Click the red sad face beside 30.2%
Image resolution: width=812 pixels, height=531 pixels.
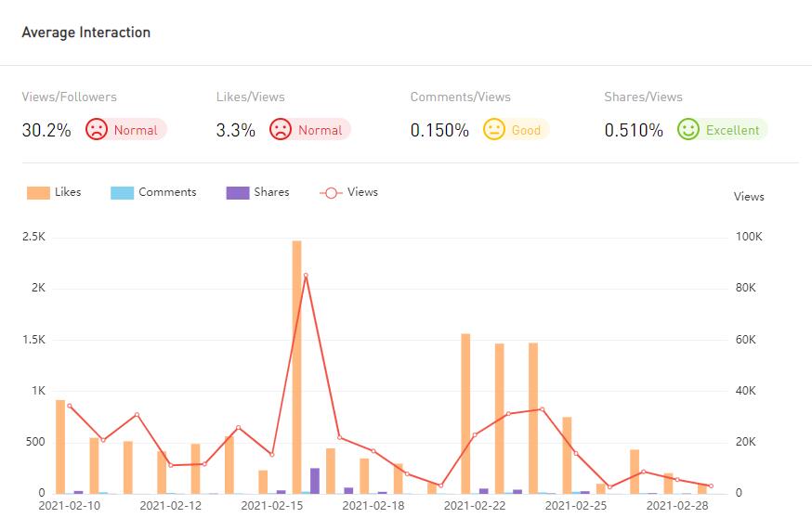coord(97,130)
